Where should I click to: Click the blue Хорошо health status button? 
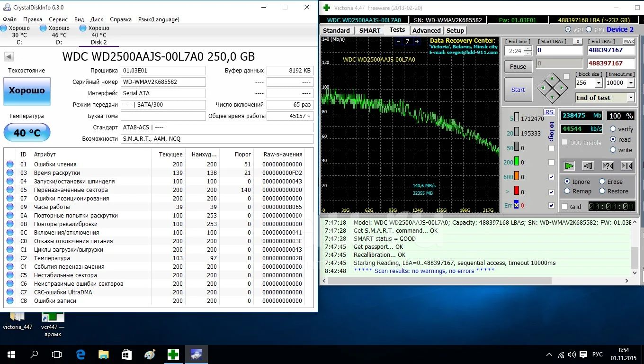tap(27, 91)
